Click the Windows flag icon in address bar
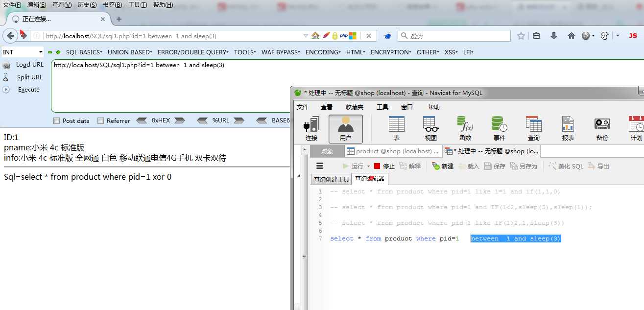This screenshot has width=644, height=310. pyautogui.click(x=353, y=36)
